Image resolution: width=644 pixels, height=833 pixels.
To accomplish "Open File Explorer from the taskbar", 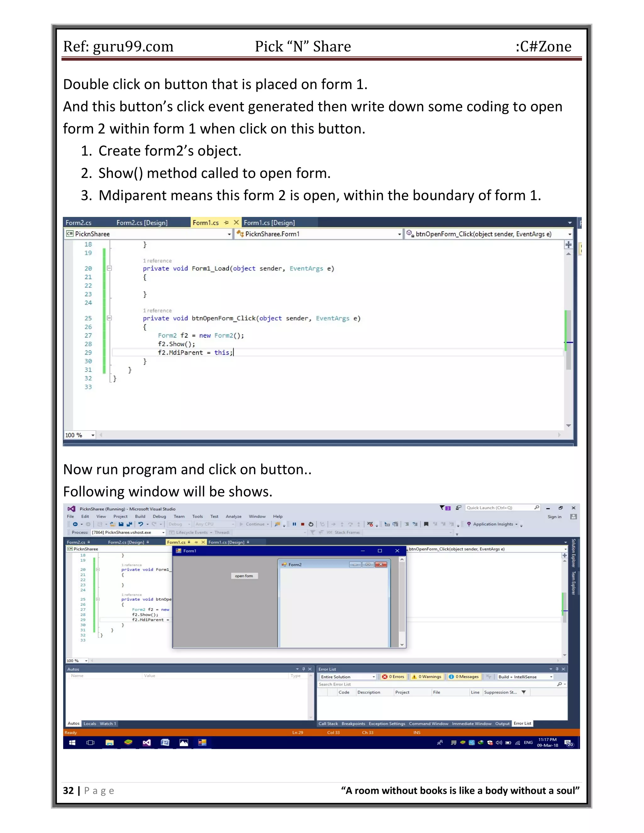I will (109, 742).
